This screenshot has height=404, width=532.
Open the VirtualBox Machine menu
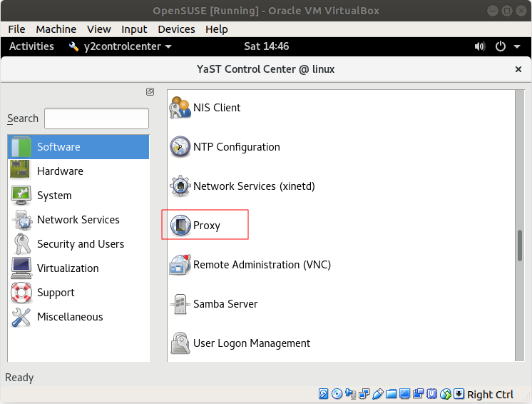[56, 29]
